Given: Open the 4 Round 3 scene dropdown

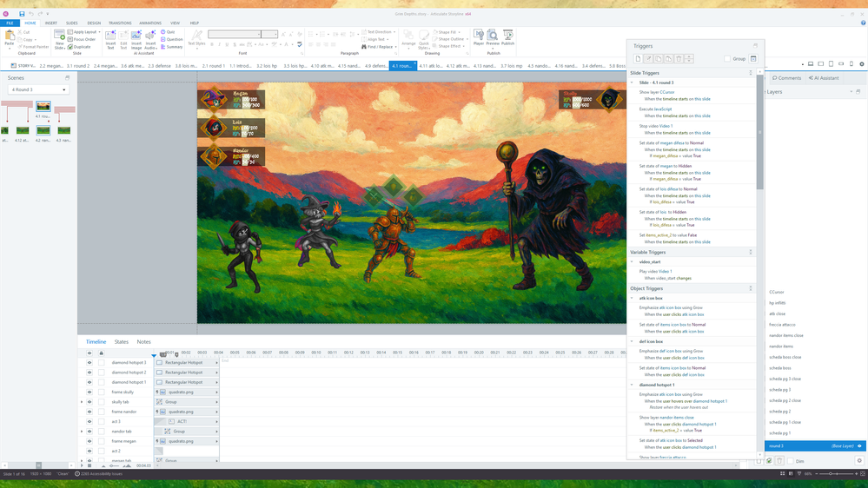Looking at the screenshot, I should [x=37, y=89].
